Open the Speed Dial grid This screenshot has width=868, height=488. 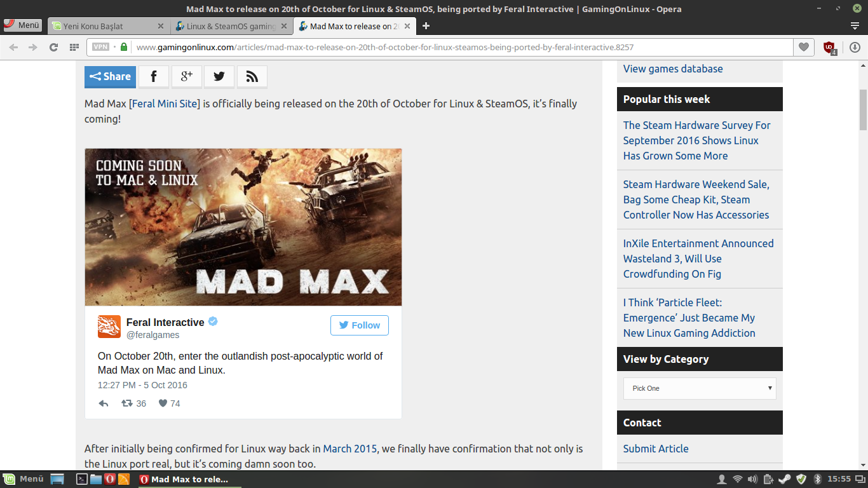tap(74, 47)
